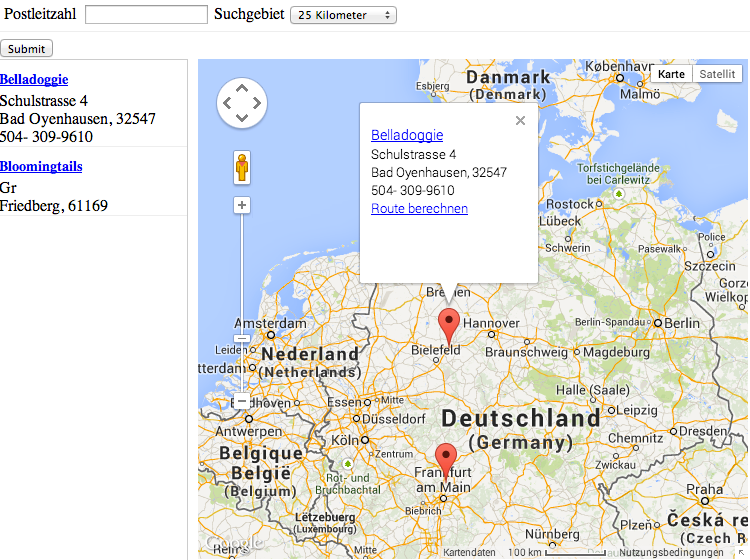
Task: Open Bloomingtails link in the sidebar list
Action: tap(41, 166)
